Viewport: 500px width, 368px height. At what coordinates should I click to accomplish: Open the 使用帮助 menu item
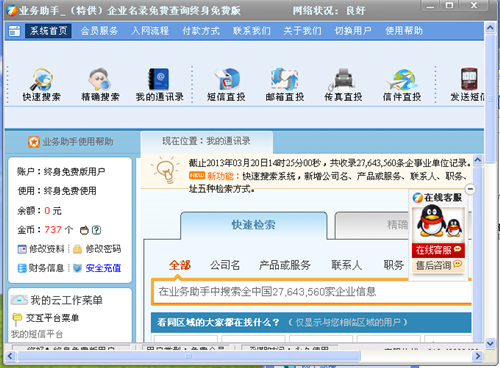pos(404,31)
